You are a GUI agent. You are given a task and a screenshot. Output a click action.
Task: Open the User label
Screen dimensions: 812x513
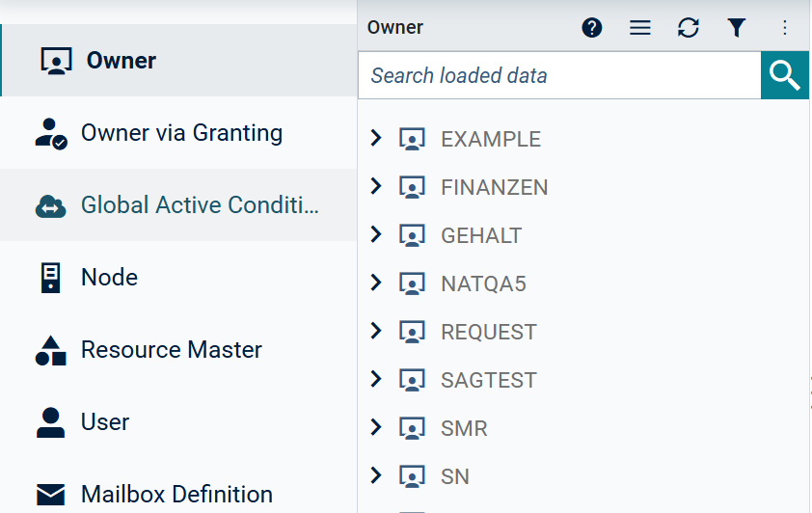click(105, 422)
